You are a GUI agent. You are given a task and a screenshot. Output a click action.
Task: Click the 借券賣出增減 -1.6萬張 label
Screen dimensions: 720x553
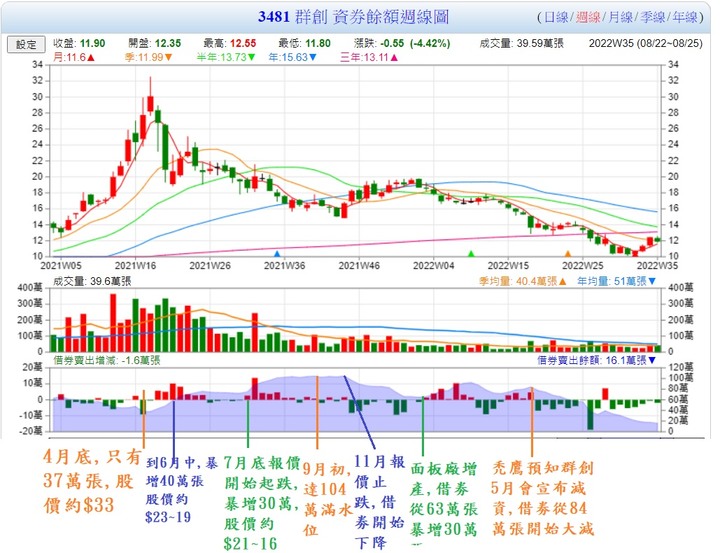107,361
